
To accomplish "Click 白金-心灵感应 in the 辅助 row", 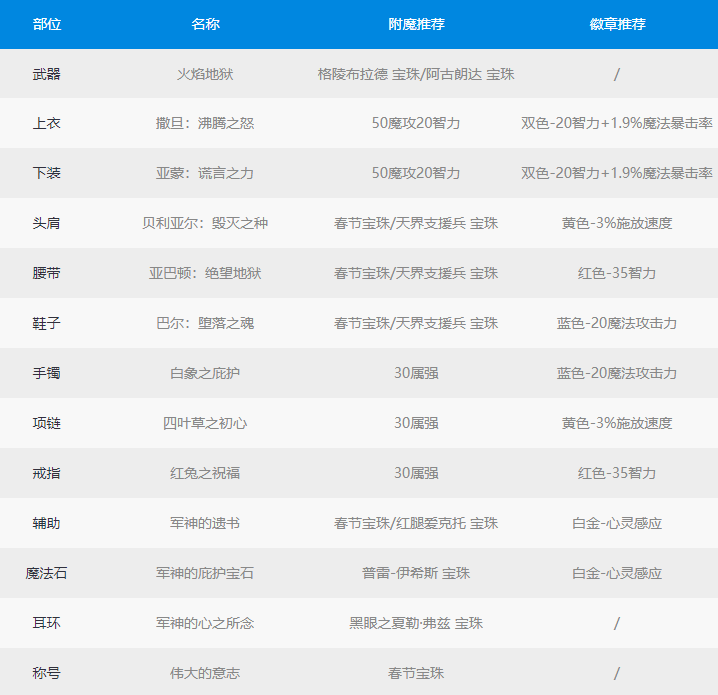I will [617, 522].
